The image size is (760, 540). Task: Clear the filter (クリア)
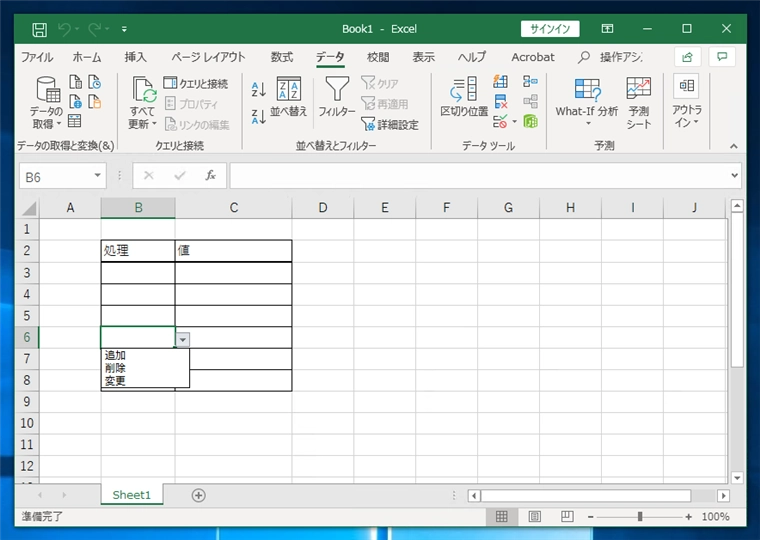[380, 83]
